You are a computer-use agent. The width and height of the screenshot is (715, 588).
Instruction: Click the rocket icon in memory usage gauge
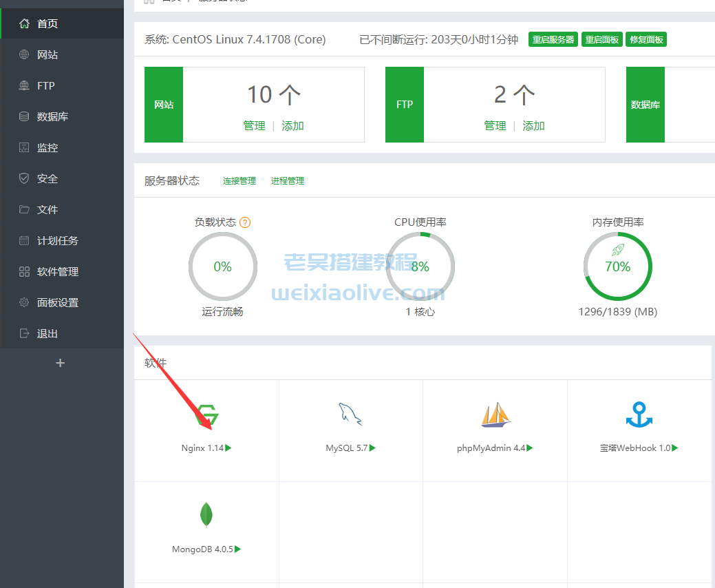pyautogui.click(x=617, y=250)
